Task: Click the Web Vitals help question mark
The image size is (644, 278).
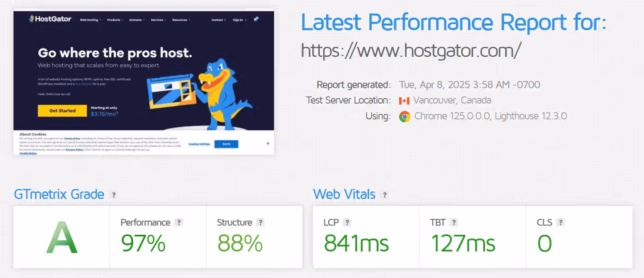Action: click(x=385, y=195)
